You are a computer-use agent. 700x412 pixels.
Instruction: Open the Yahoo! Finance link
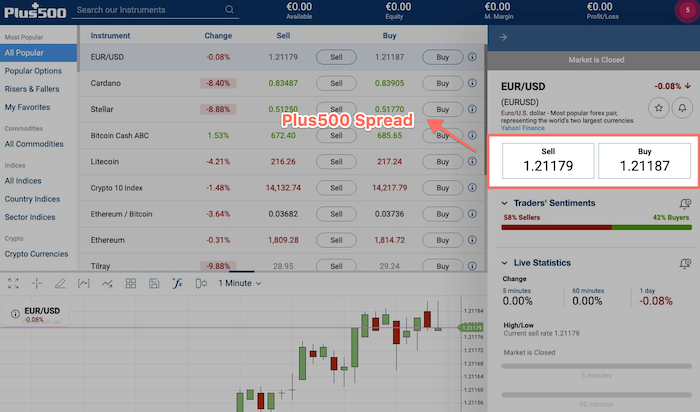coord(522,128)
